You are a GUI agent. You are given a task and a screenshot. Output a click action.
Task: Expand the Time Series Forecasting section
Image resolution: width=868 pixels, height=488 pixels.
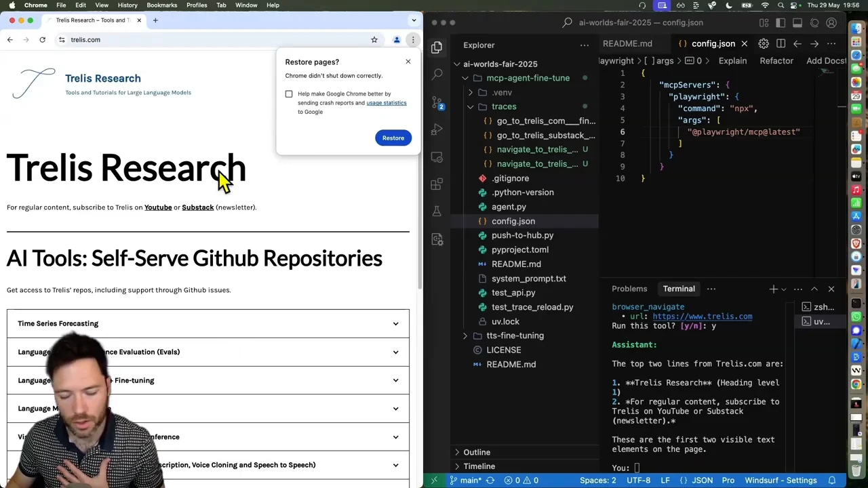click(x=208, y=324)
